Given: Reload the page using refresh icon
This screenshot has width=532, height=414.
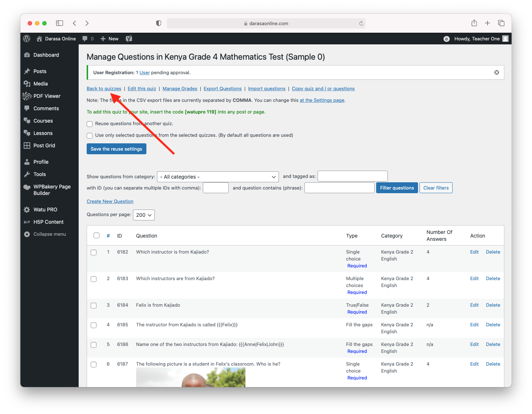Looking at the screenshot, I should click(x=361, y=23).
